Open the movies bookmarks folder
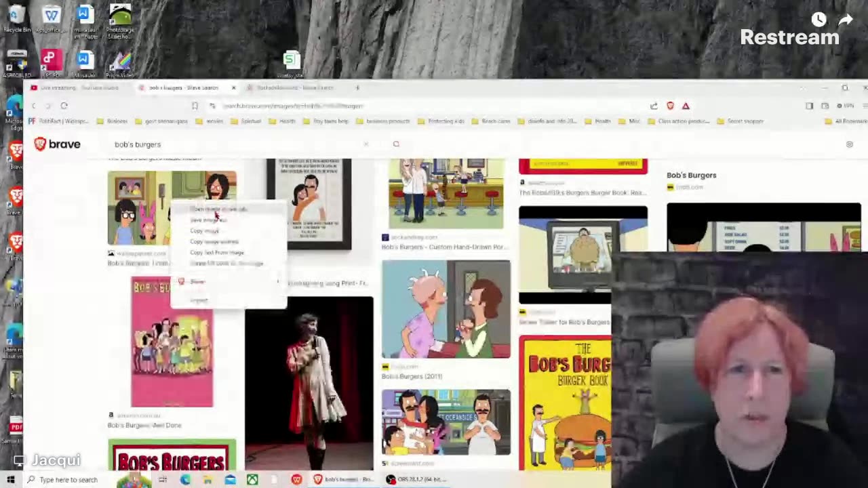 [x=210, y=121]
